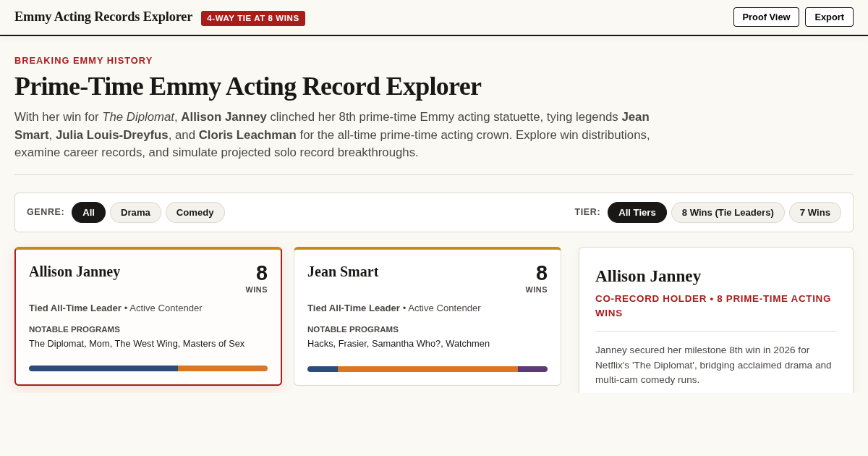Click Allison Janney's genre distribution bar
Viewport: 868px width, 456px height.
pyautogui.click(x=148, y=368)
